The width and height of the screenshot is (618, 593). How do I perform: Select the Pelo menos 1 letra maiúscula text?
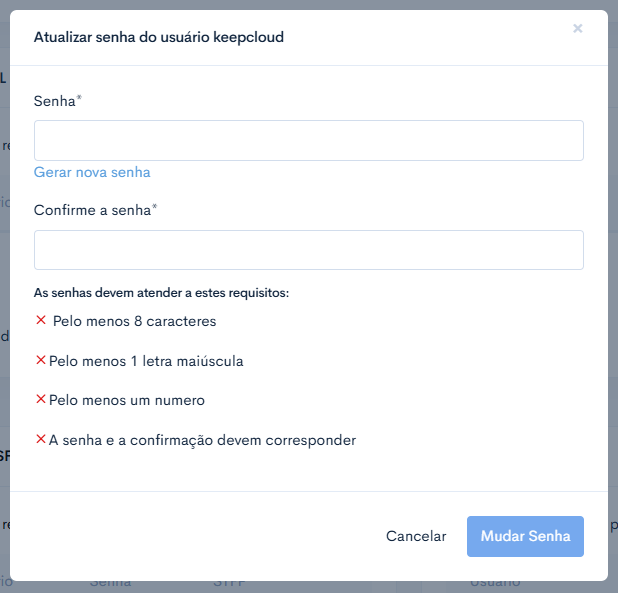click(x=146, y=361)
